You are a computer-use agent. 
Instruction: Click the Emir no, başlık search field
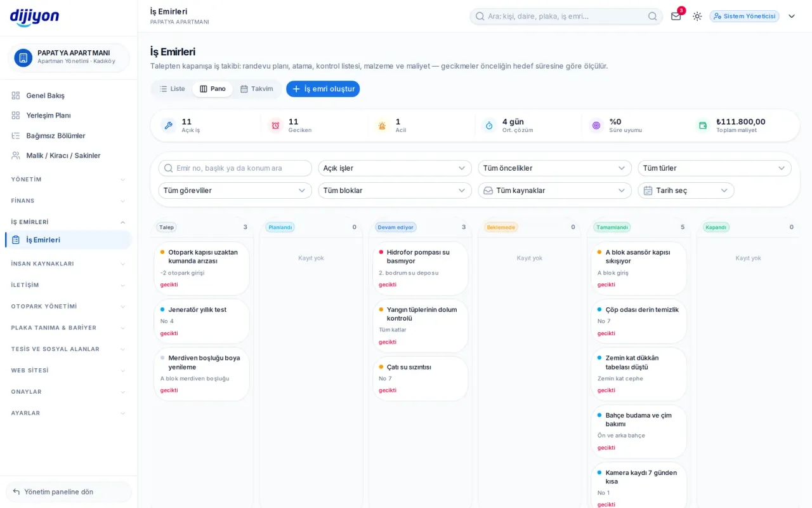point(235,168)
